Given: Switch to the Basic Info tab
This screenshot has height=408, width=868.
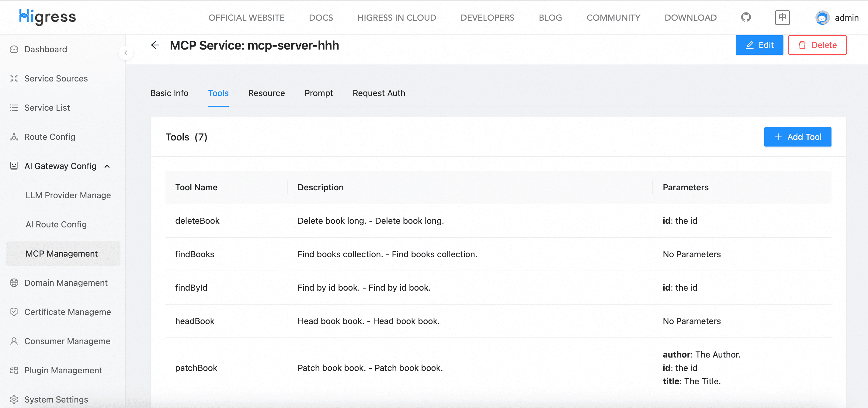Looking at the screenshot, I should [169, 93].
